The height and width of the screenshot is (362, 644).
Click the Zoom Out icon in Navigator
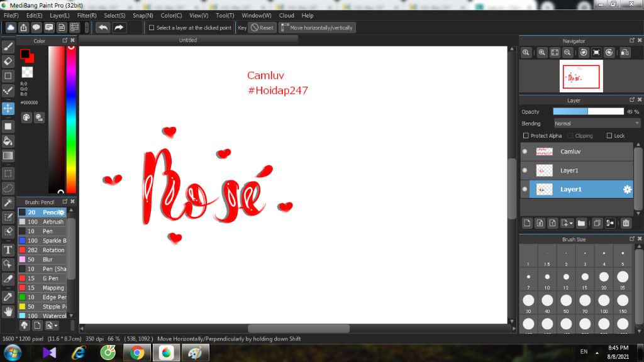(x=568, y=53)
